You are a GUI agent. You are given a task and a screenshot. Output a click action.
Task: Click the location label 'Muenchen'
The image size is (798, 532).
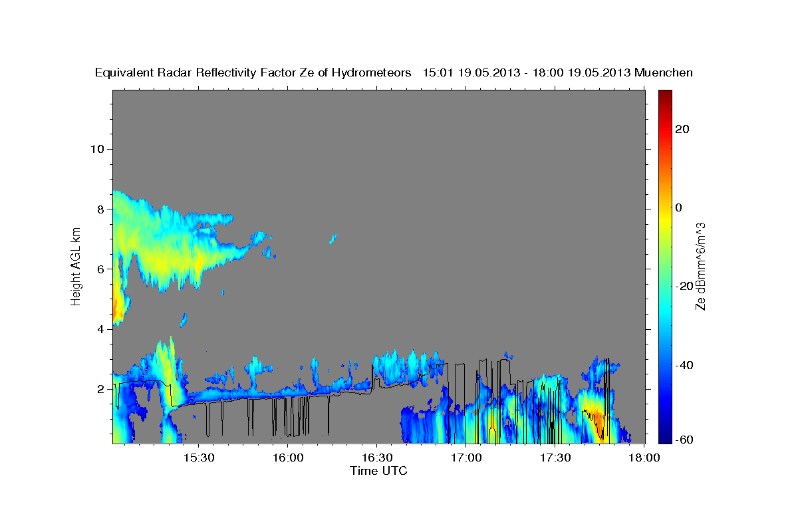point(664,72)
